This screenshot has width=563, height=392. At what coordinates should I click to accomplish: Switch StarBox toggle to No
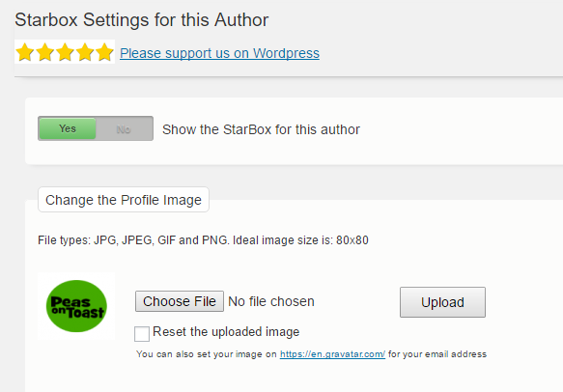[124, 128]
